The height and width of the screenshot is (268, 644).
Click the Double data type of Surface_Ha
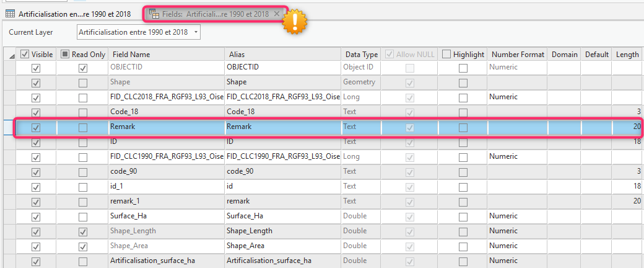(362, 216)
